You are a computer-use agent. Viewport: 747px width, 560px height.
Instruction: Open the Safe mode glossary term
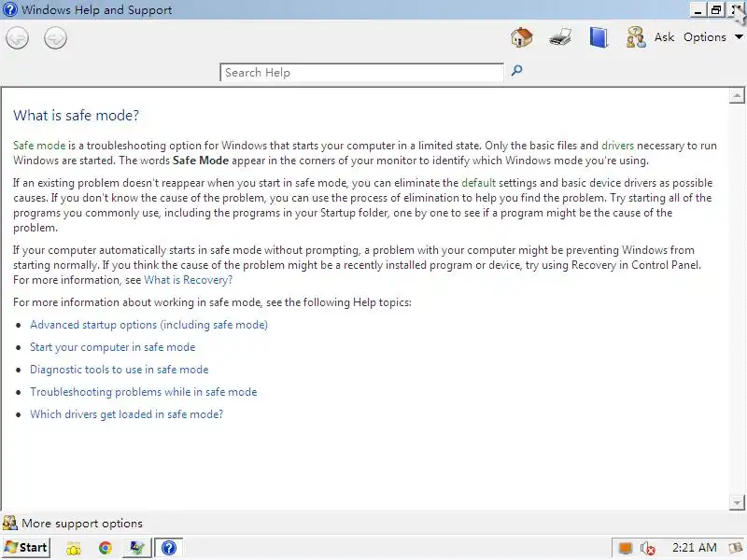39,146
